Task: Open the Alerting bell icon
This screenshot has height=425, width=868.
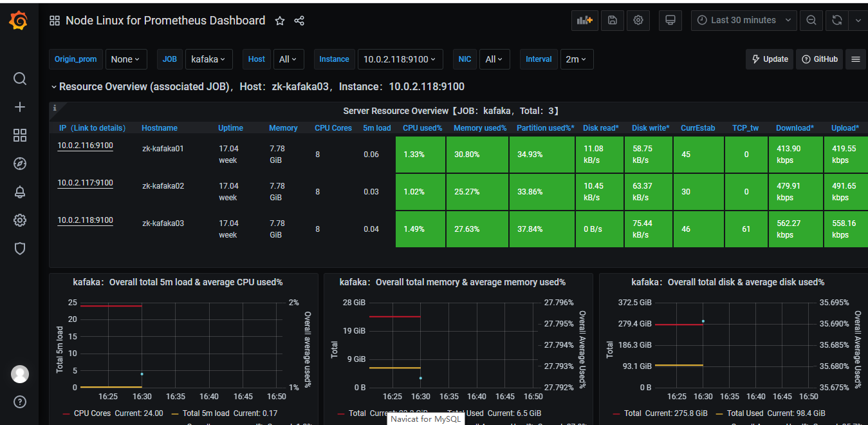Action: coord(20,192)
